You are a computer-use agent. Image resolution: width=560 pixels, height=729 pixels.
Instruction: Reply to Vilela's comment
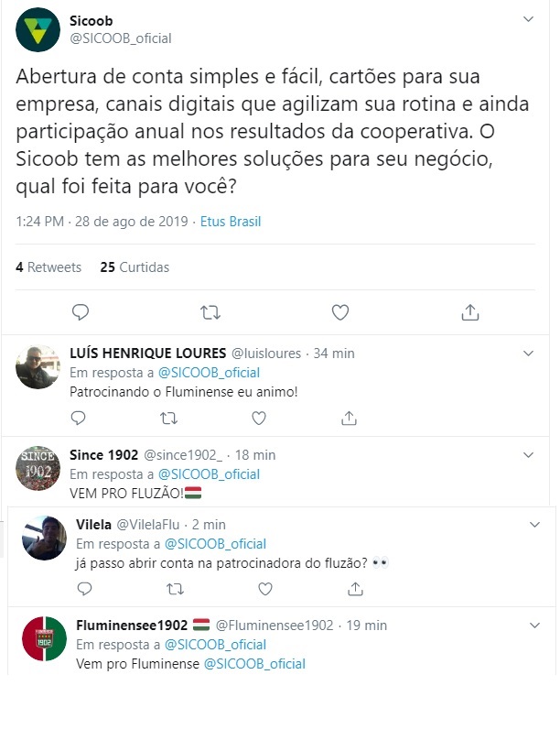(84, 589)
